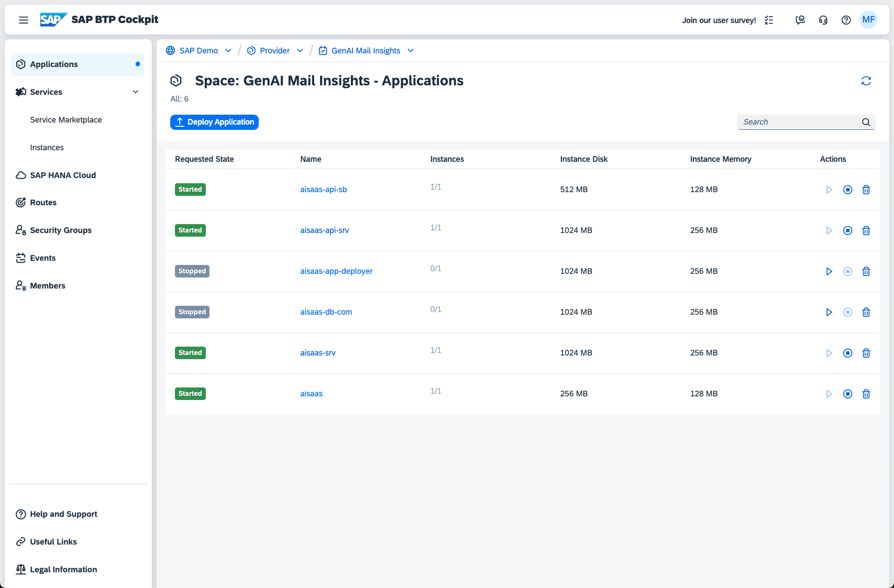894x588 pixels.
Task: Start the aisaas-app-deployer application
Action: pyautogui.click(x=829, y=271)
